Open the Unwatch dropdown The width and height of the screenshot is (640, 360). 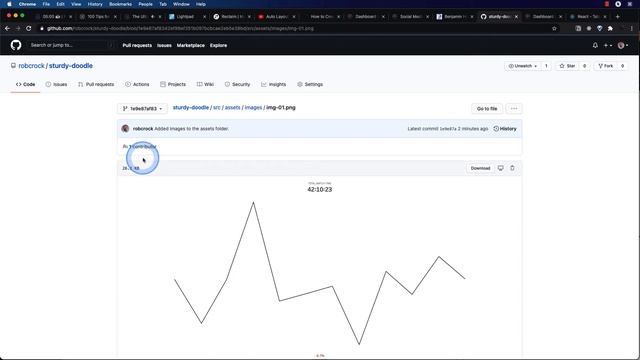(522, 66)
